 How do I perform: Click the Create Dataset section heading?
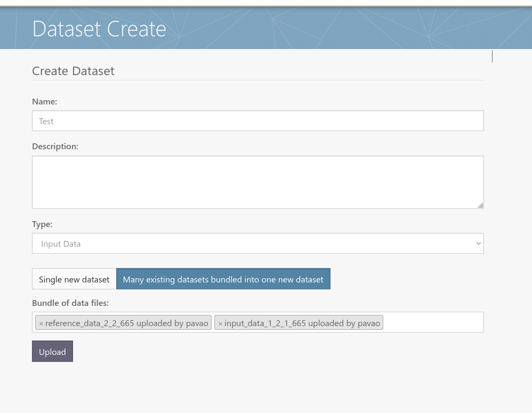(x=73, y=71)
